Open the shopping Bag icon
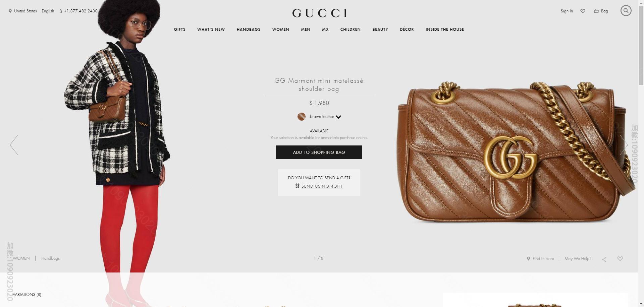 [596, 11]
